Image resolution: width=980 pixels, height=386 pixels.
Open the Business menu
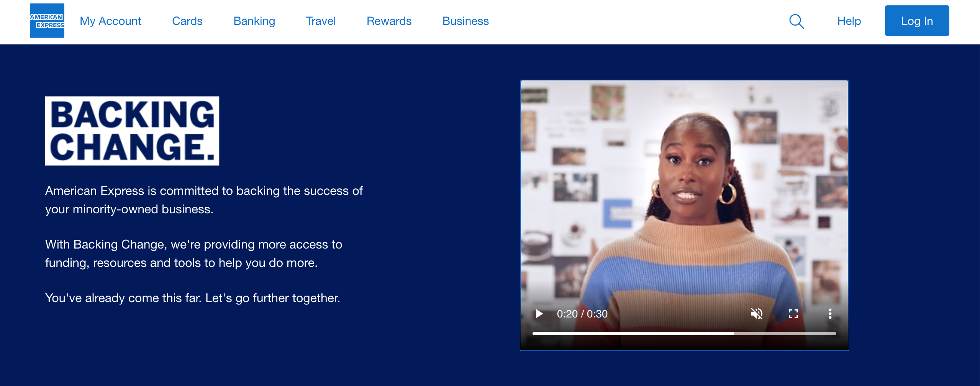(x=465, y=21)
